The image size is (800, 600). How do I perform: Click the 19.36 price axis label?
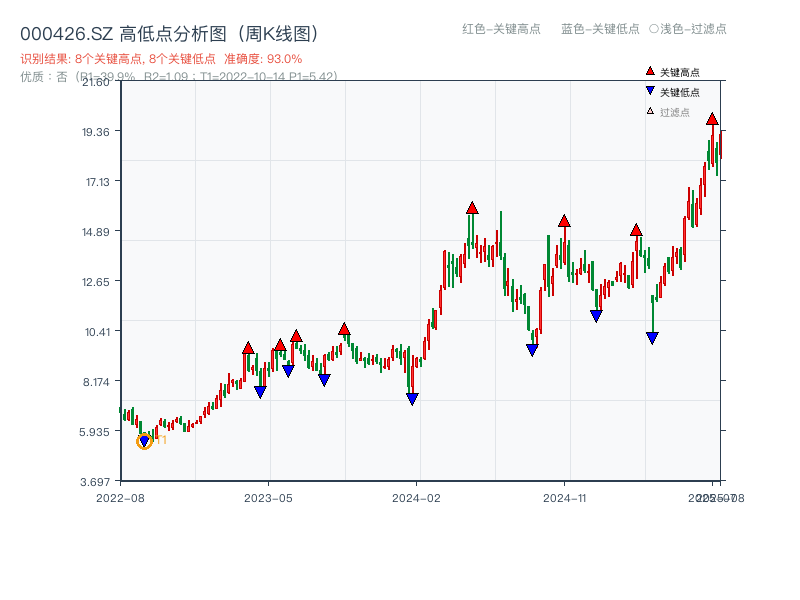pyautogui.click(x=96, y=132)
